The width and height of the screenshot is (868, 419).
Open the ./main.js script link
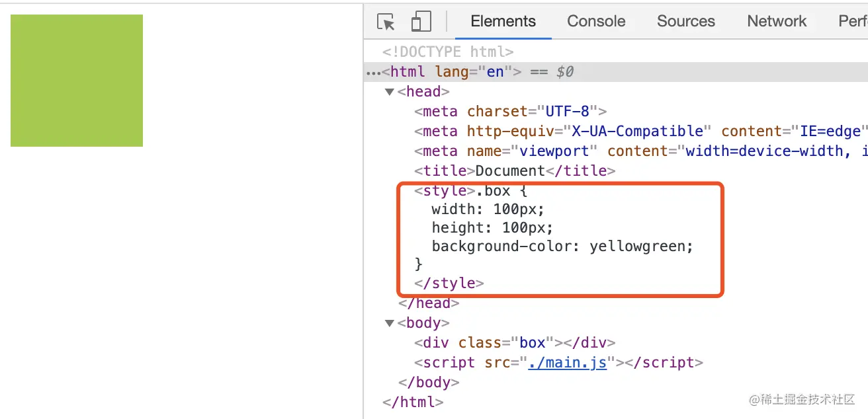(567, 363)
